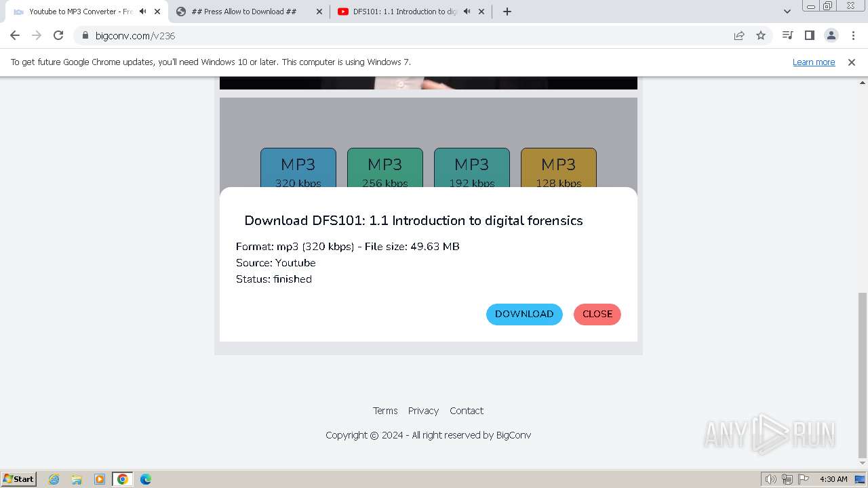Viewport: 868px width, 488px height.
Task: Click the page vertical scrollbar thumb
Action: pos(863,375)
